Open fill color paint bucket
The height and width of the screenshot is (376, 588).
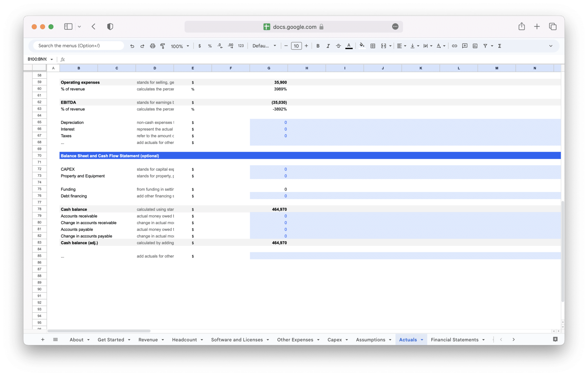(362, 46)
